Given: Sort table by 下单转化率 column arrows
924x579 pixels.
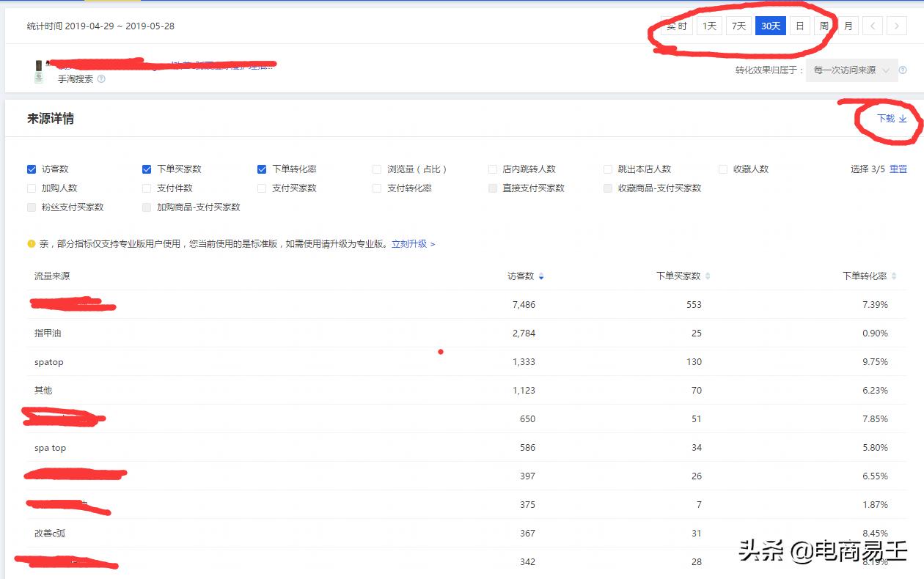Looking at the screenshot, I should point(894,276).
